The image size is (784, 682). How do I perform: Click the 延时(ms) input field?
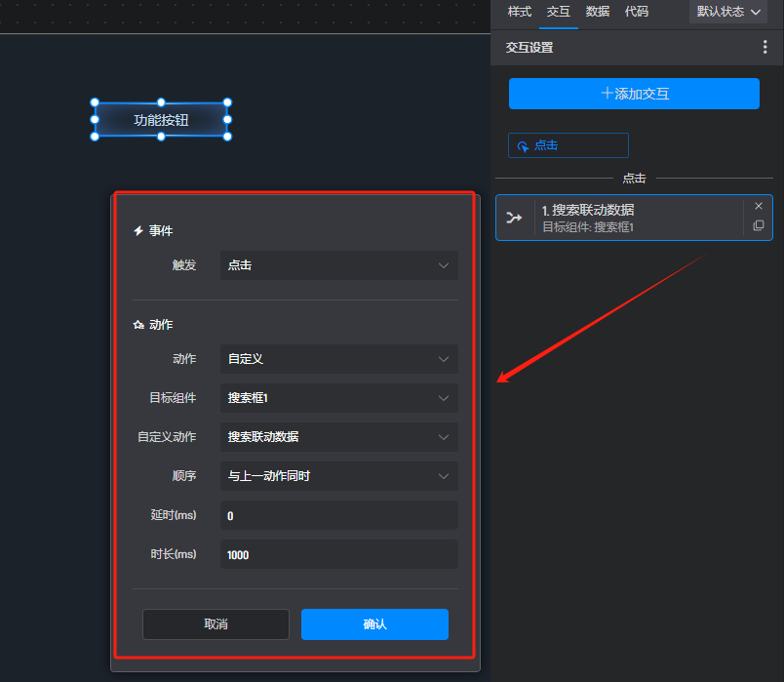click(339, 515)
